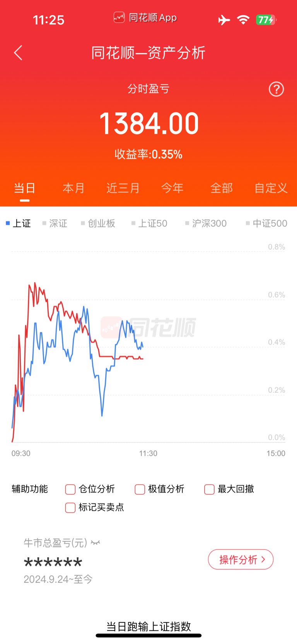Enable the 仓位分析 checkbox

(70, 489)
